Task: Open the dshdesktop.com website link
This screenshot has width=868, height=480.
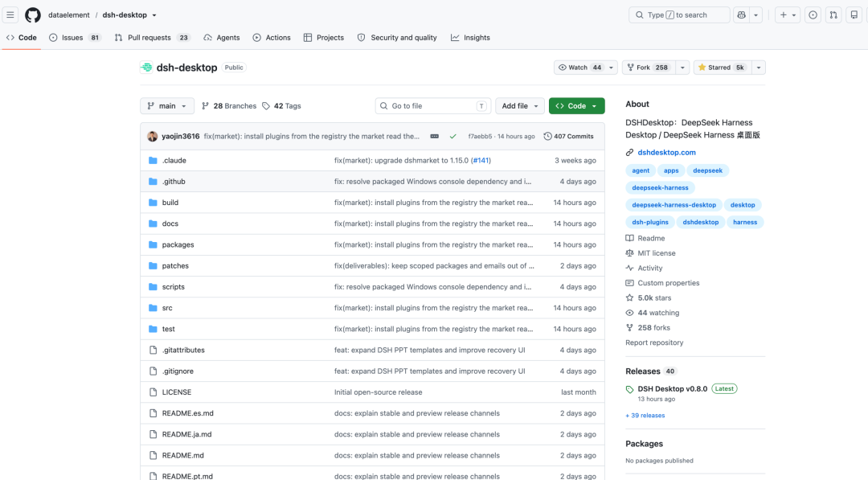Action: [666, 152]
